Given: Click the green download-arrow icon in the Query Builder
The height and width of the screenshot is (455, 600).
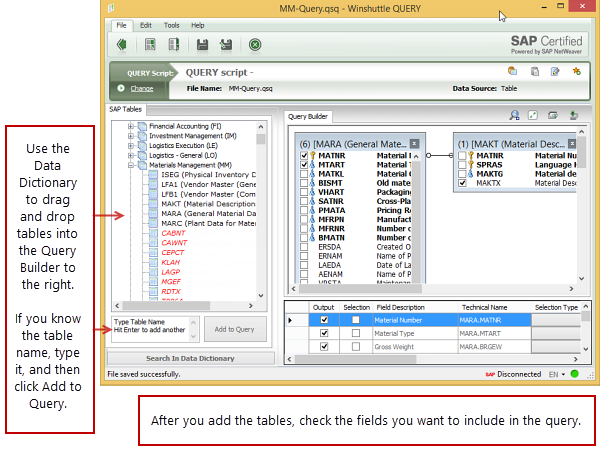Looking at the screenshot, I should [573, 115].
